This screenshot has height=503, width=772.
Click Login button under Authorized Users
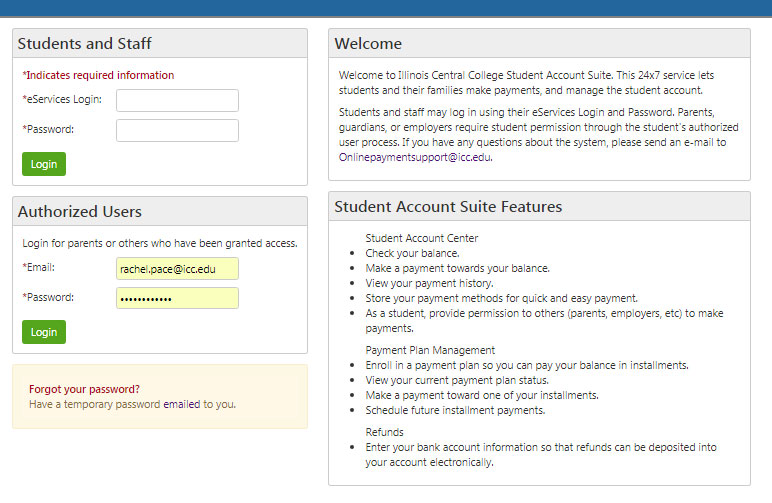tap(44, 332)
